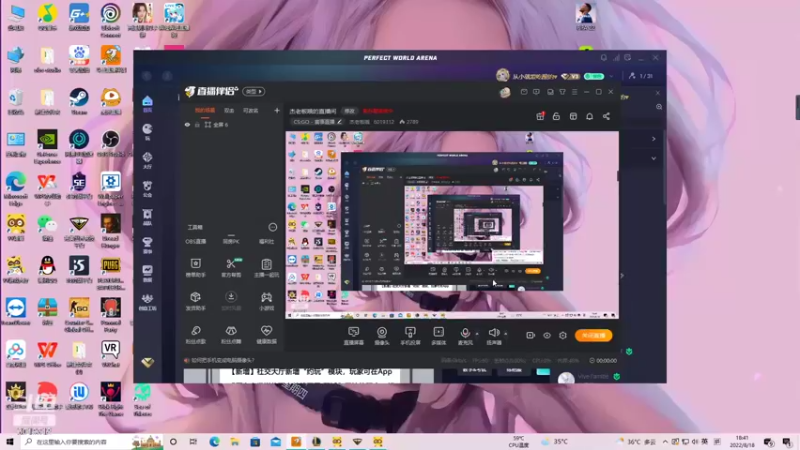Open Windows Start menu
The width and height of the screenshot is (800, 450).
click(x=10, y=441)
